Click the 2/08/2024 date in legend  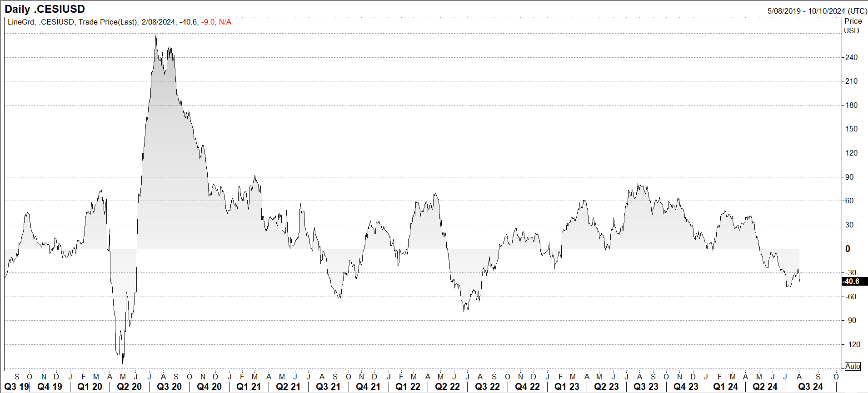click(x=158, y=22)
